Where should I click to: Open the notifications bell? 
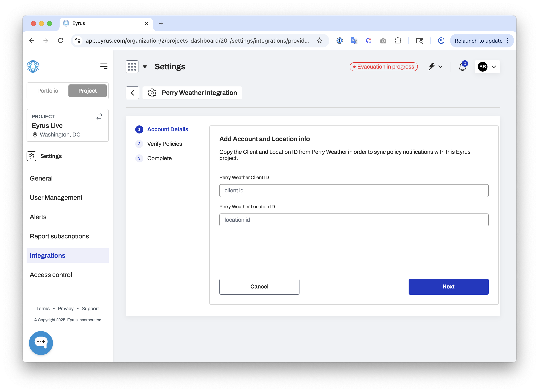point(462,67)
